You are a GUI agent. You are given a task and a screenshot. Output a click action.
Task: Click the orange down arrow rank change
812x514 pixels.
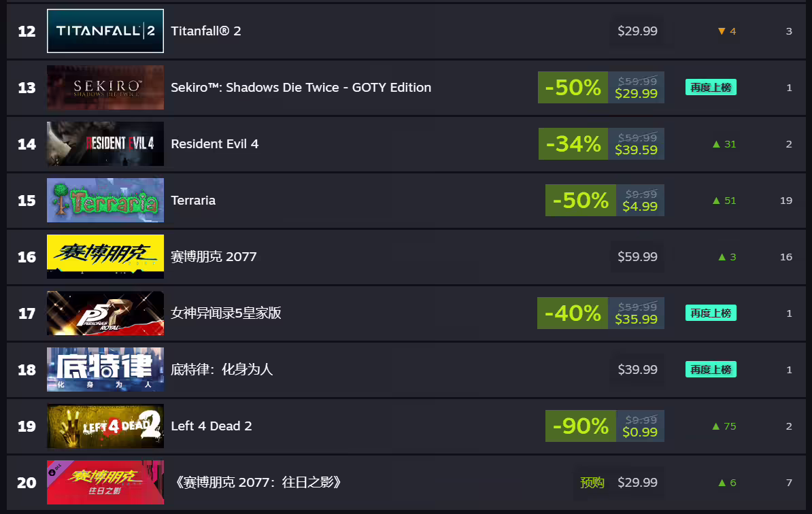click(x=722, y=31)
